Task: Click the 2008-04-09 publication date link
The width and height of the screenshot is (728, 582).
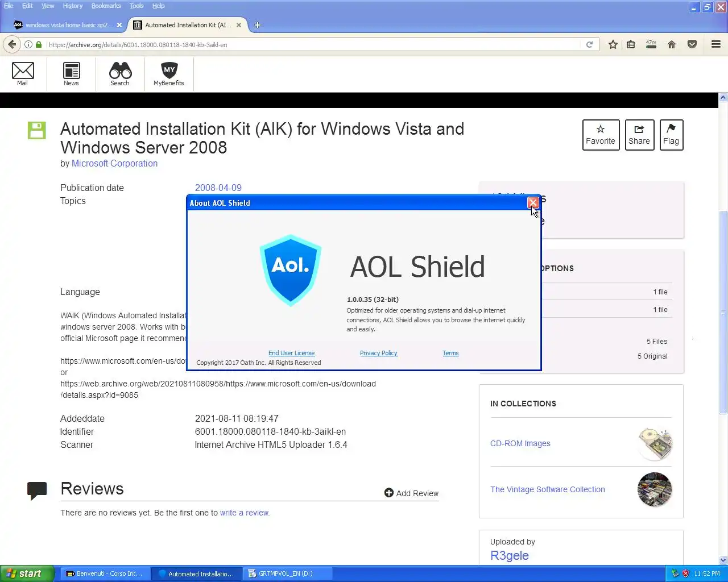Action: click(218, 188)
